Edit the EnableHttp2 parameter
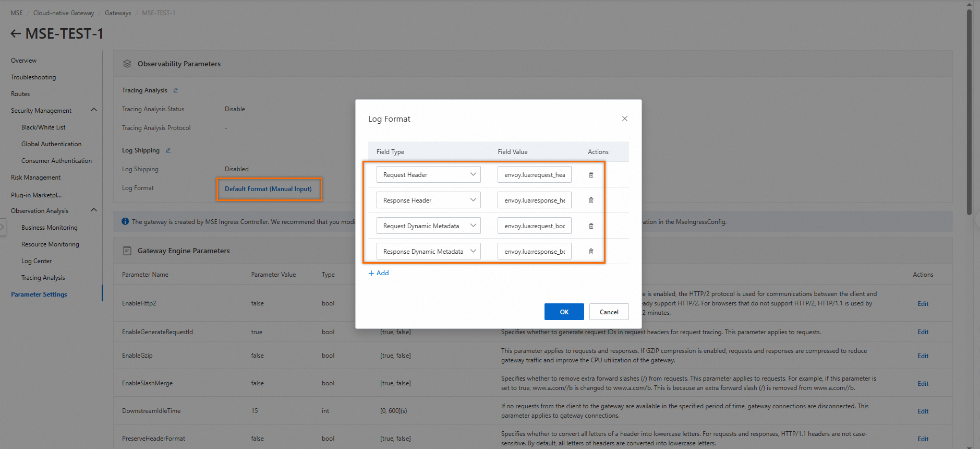980x449 pixels. 923,304
